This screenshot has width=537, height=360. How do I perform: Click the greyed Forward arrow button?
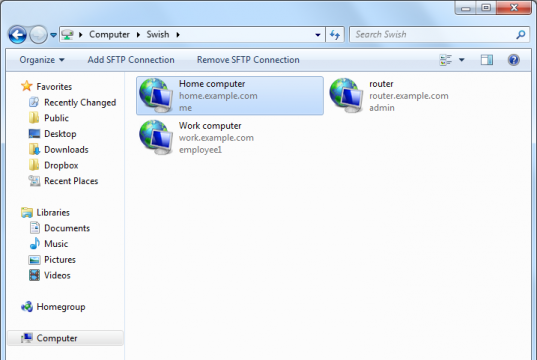tap(38, 35)
